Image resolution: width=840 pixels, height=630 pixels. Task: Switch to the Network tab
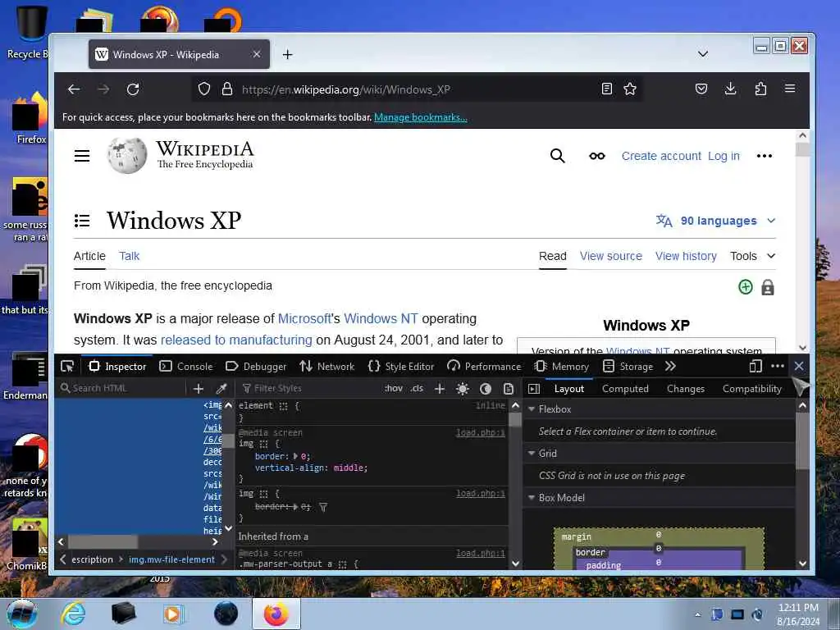coord(326,367)
